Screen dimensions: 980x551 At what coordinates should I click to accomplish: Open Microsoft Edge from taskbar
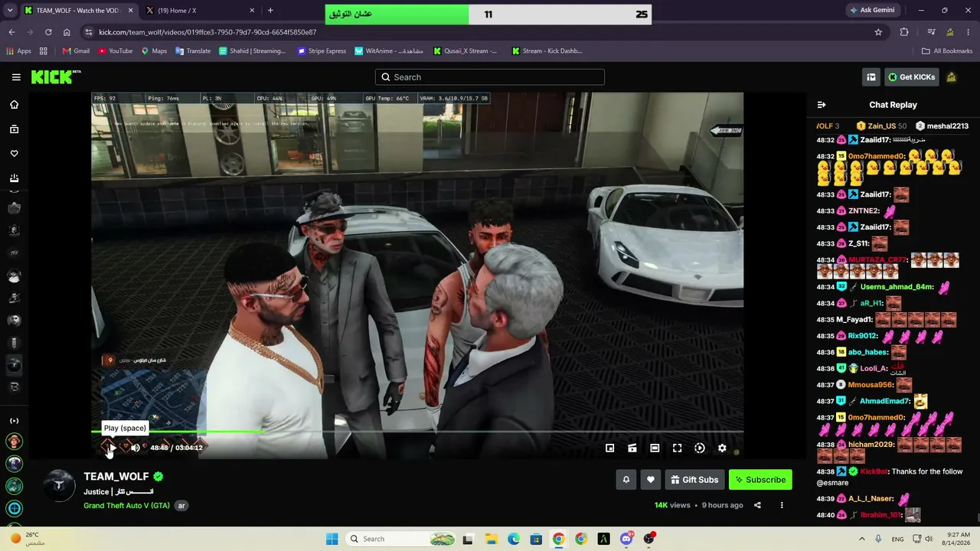(x=514, y=539)
